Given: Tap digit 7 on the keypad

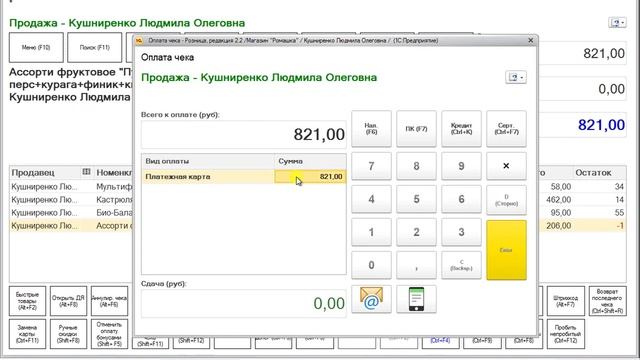Looking at the screenshot, I should (371, 166).
